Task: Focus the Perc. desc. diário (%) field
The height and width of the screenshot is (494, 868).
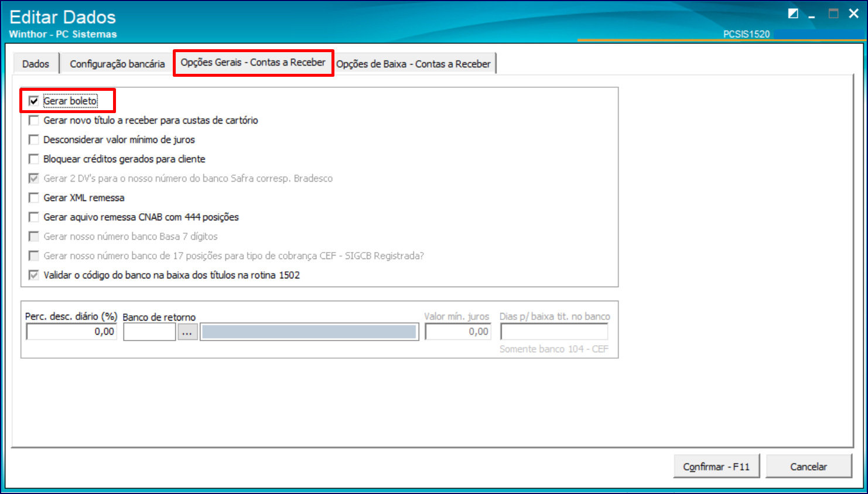Action: pos(71,332)
